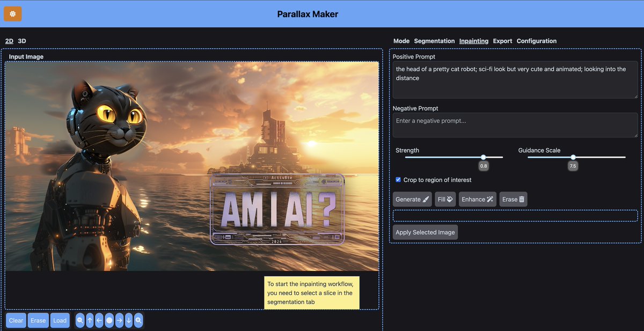Open the Segmentation tab
This screenshot has width=644, height=331.
[x=434, y=41]
